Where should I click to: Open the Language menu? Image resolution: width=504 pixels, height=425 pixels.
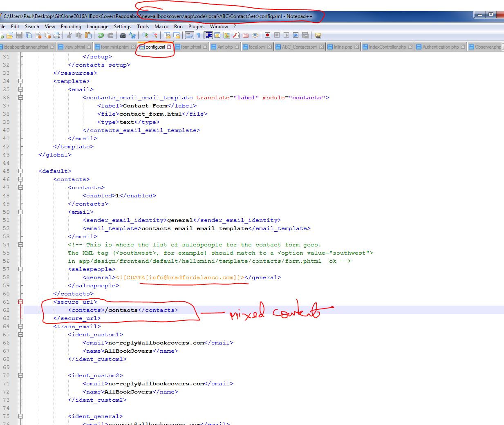98,26
